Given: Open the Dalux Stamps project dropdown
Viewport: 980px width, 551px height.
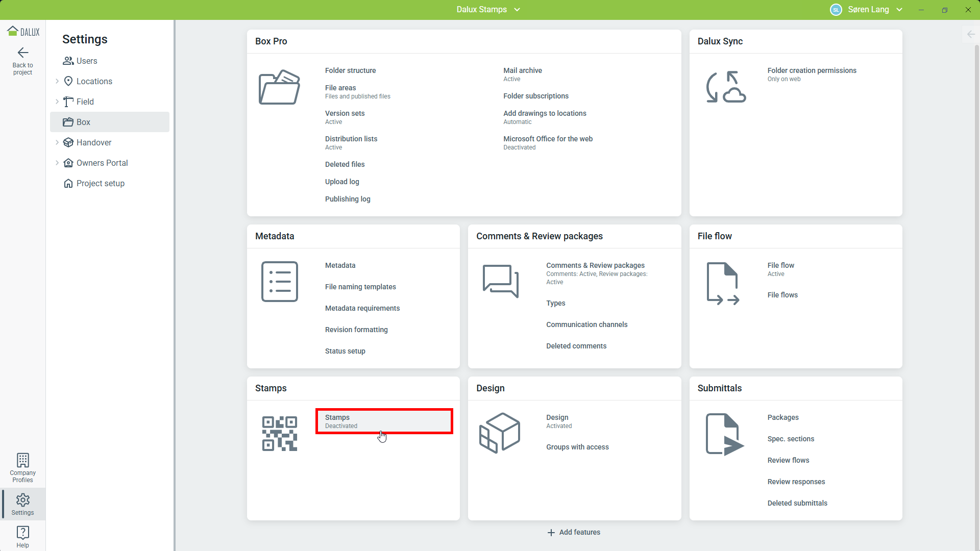Looking at the screenshot, I should [488, 9].
